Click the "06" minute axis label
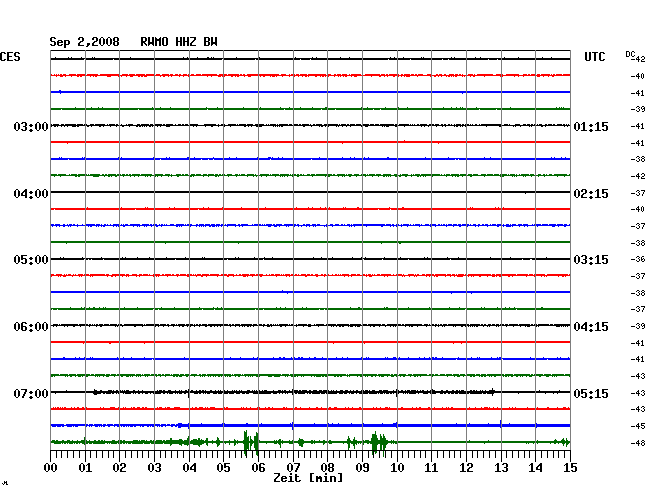Image resolution: width=650 pixels, height=494 pixels. tap(258, 468)
